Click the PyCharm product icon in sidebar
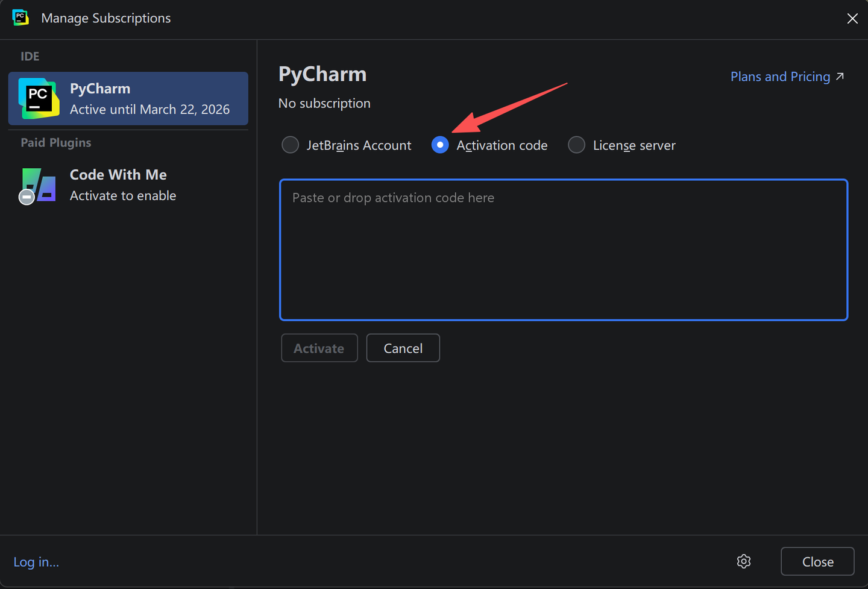 39,98
